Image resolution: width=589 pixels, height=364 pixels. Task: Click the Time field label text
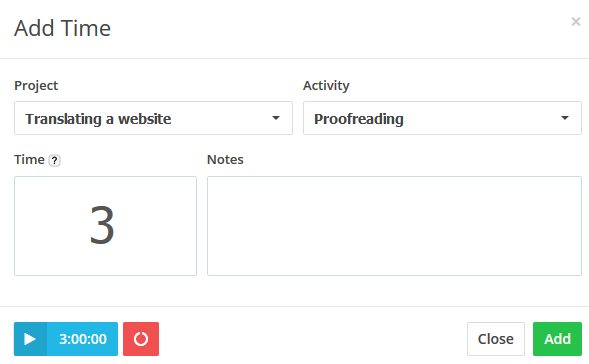tap(29, 160)
